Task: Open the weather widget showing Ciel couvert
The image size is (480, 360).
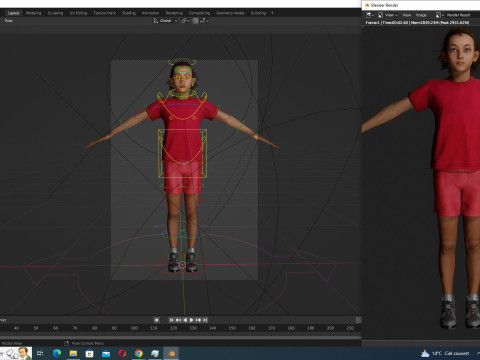Action: 445,353
